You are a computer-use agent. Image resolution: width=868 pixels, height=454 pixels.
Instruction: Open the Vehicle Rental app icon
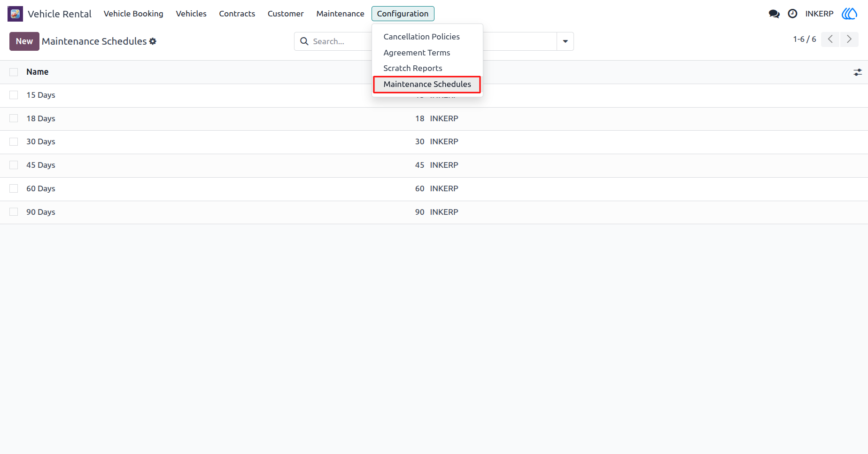pos(15,14)
